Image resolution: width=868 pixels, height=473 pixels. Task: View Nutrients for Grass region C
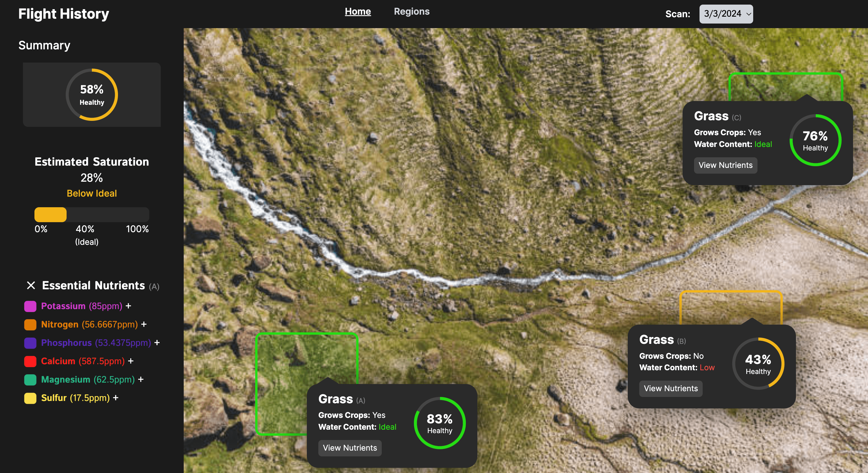[725, 165]
